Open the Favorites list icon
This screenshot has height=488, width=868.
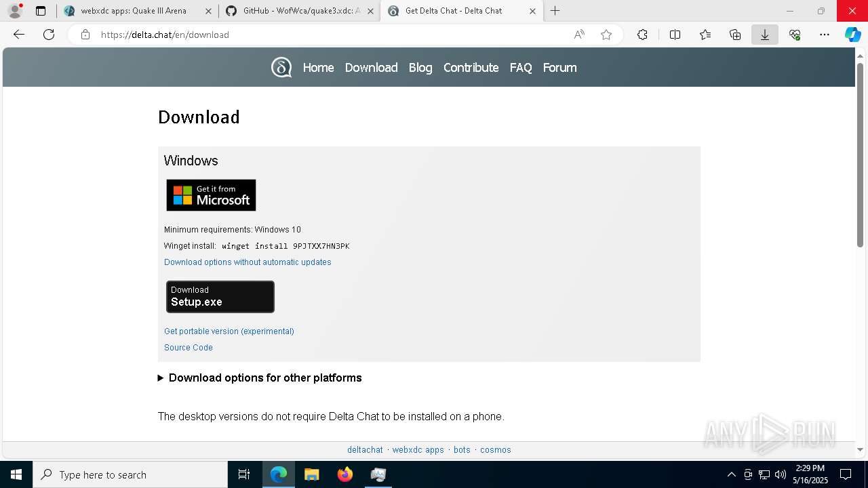click(x=705, y=35)
